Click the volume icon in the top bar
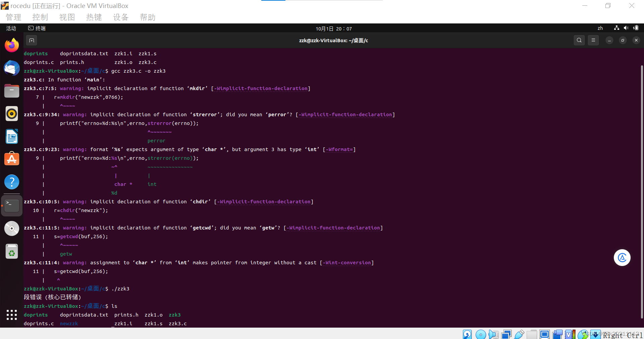This screenshot has width=644, height=339. [x=626, y=28]
